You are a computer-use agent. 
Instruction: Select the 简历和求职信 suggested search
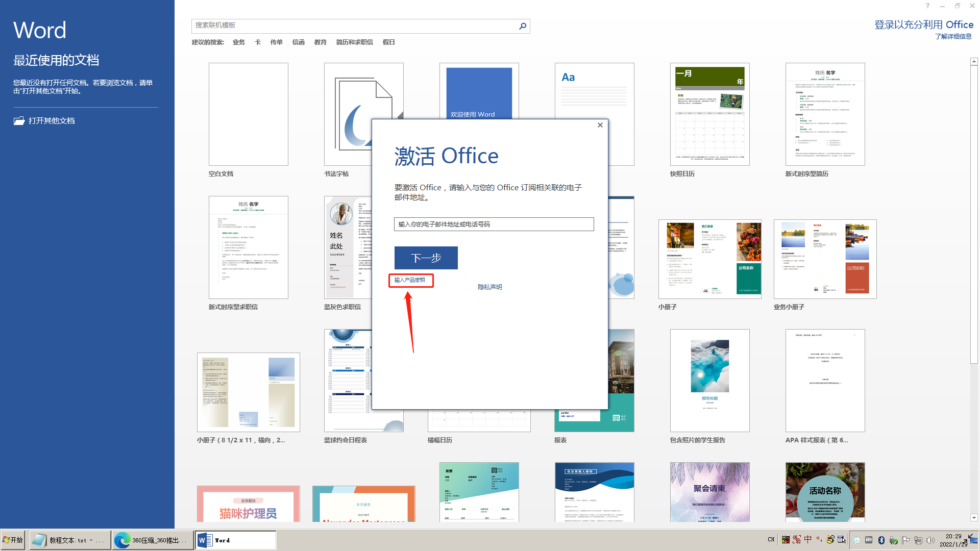pyautogui.click(x=354, y=42)
